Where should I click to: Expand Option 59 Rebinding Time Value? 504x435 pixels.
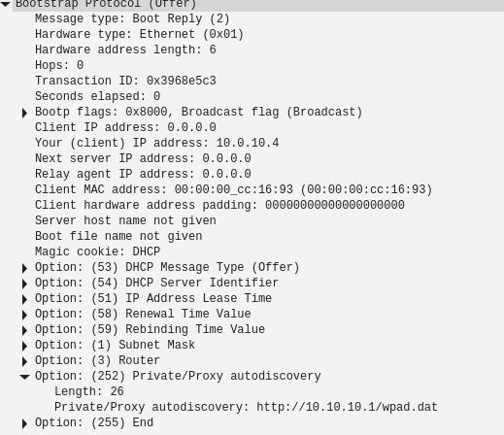coord(24,330)
